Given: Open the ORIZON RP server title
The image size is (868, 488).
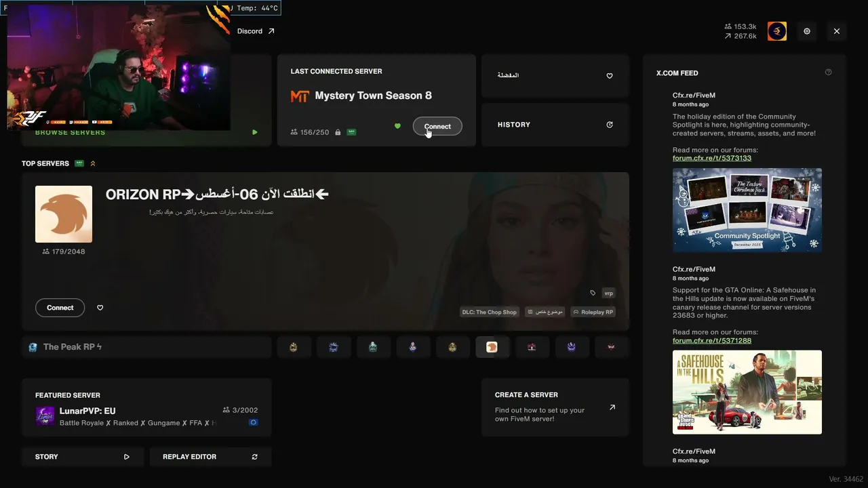Looking at the screenshot, I should (217, 195).
